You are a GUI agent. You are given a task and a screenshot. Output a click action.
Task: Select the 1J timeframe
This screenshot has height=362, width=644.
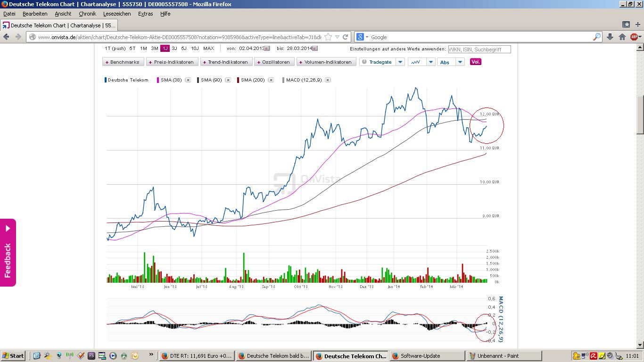click(165, 49)
